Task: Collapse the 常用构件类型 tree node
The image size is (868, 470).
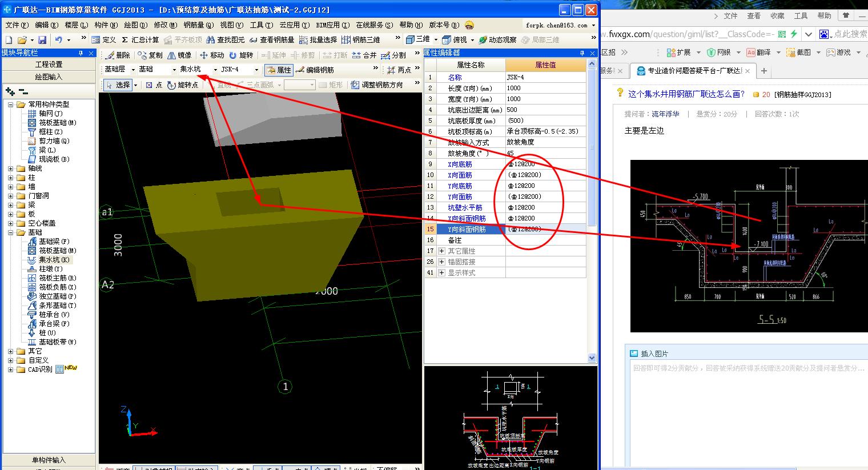Action: click(x=10, y=105)
